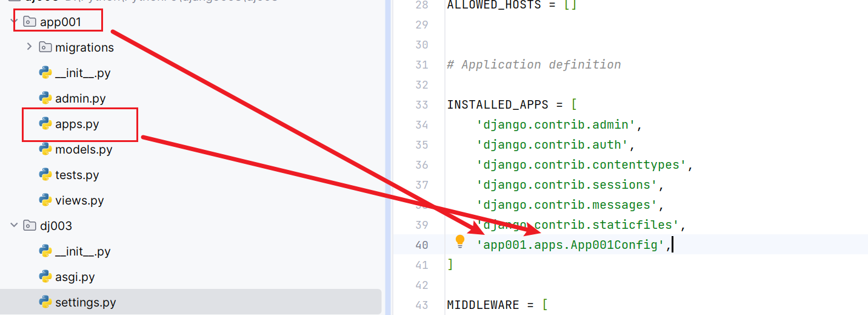Open views.py in project tree
This screenshot has width=868, height=315.
pos(79,201)
